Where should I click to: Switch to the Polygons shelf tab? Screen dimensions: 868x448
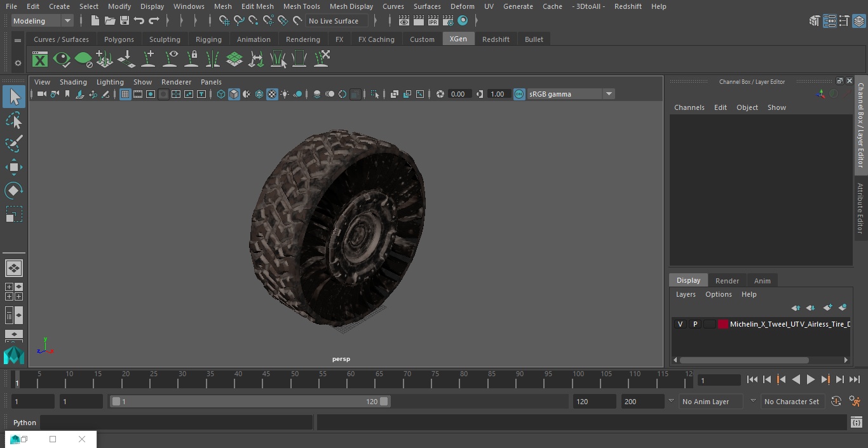119,39
